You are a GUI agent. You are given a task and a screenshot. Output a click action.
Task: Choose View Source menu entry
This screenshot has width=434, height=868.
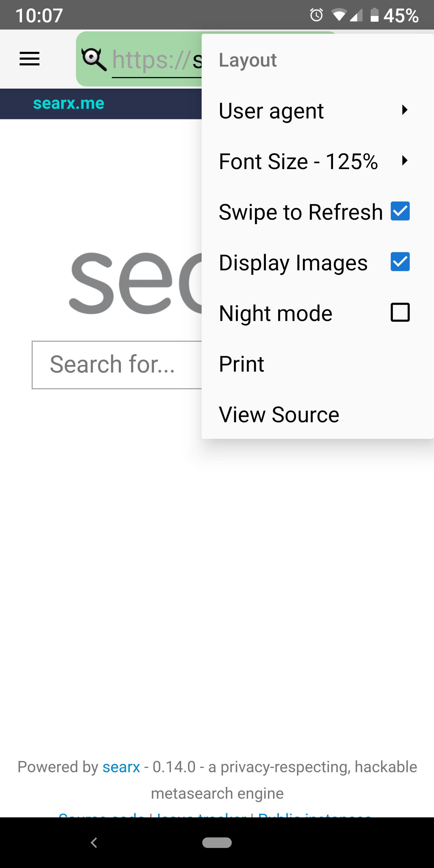pos(317,414)
